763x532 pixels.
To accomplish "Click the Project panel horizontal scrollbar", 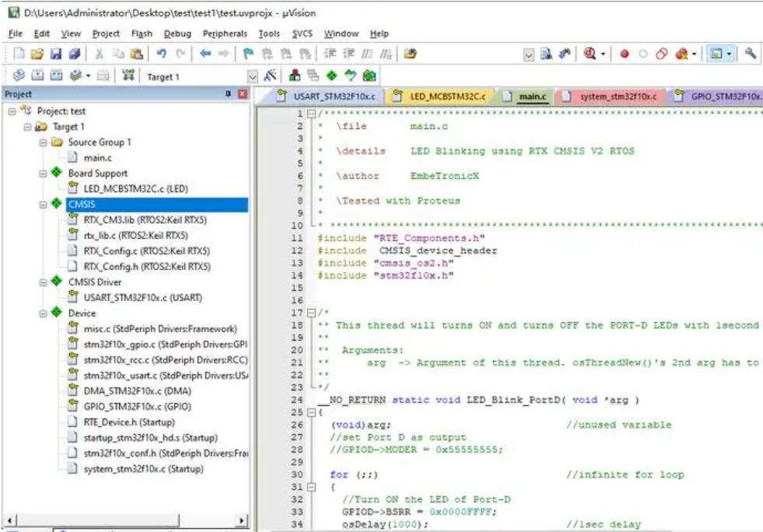I will tap(124, 520).
